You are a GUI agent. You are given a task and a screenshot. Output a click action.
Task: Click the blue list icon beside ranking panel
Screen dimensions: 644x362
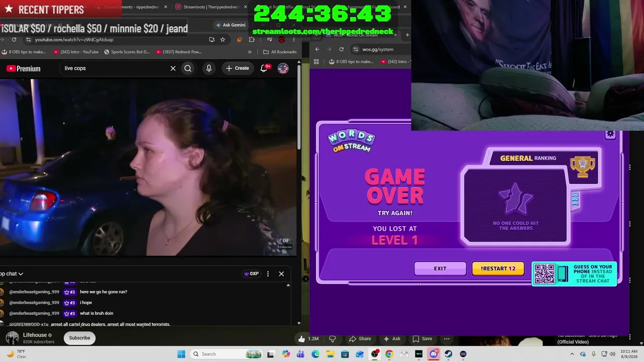coord(575,201)
